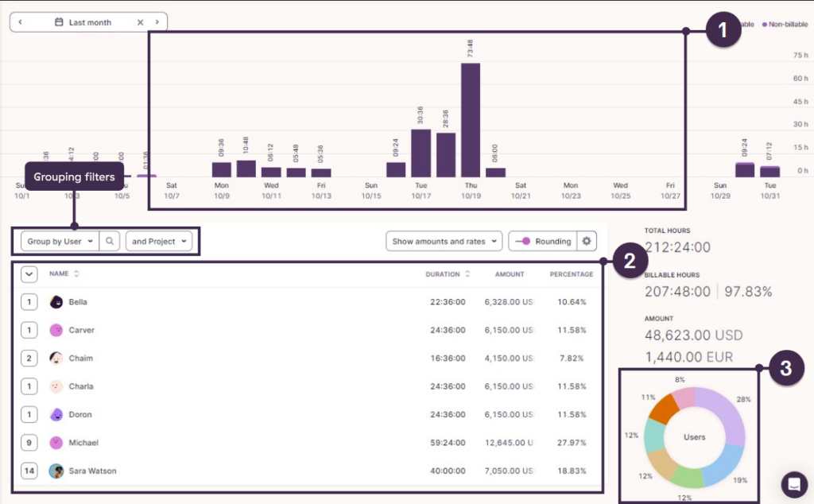Open the Group by User dropdown
The width and height of the screenshot is (814, 504).
[56, 240]
